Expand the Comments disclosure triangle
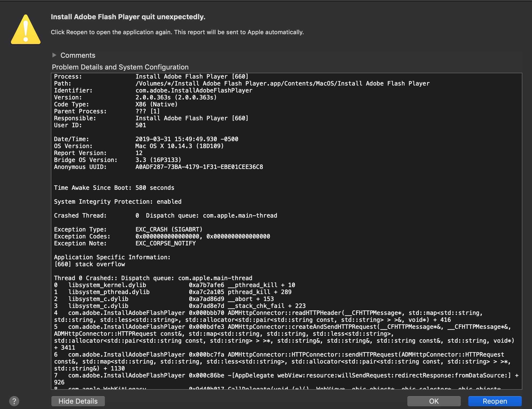This screenshot has width=532, height=409. tap(54, 55)
